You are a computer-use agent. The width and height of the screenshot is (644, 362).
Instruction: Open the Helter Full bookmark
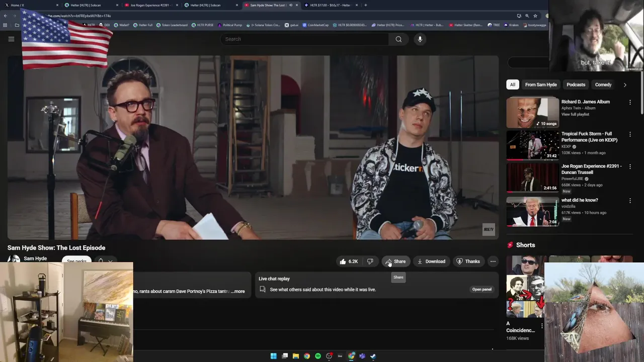(x=143, y=25)
